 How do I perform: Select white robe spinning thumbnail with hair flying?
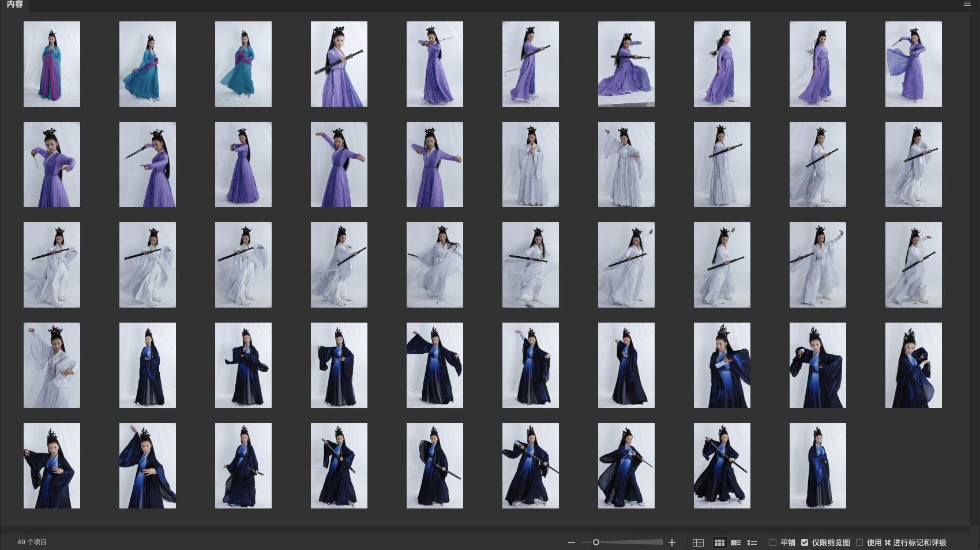point(435,265)
